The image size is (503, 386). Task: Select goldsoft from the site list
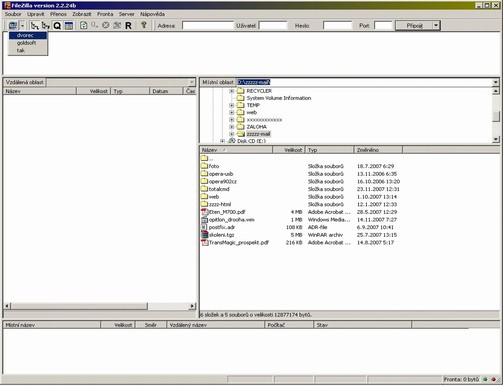pos(28,43)
